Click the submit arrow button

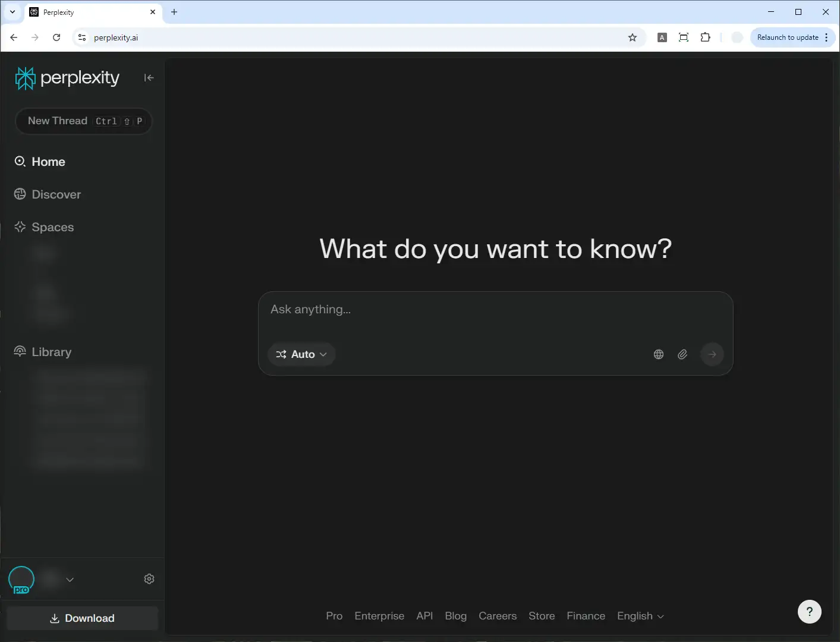[712, 354]
